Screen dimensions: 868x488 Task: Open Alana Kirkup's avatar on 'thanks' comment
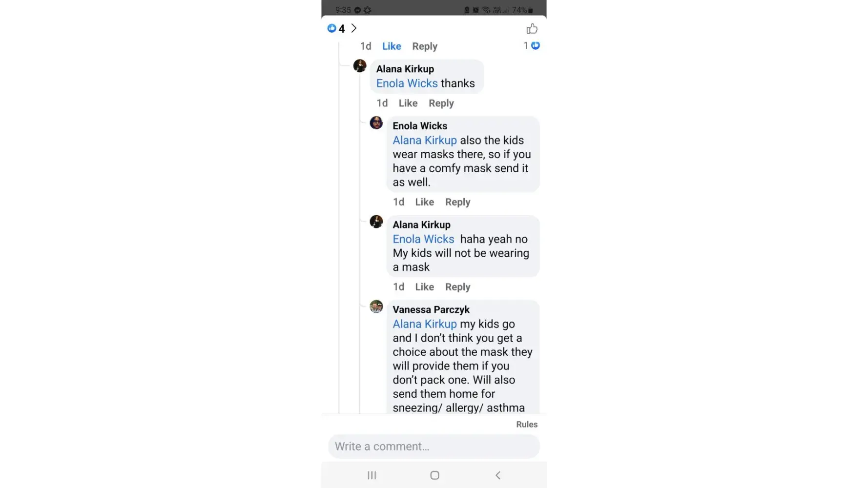[360, 66]
